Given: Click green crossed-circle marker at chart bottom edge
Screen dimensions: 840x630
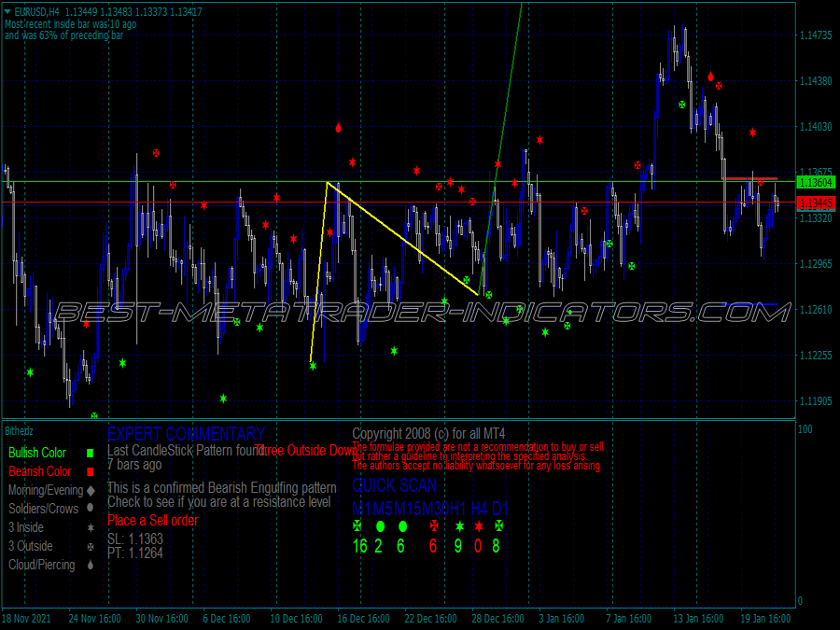Looking at the screenshot, I should click(94, 415).
